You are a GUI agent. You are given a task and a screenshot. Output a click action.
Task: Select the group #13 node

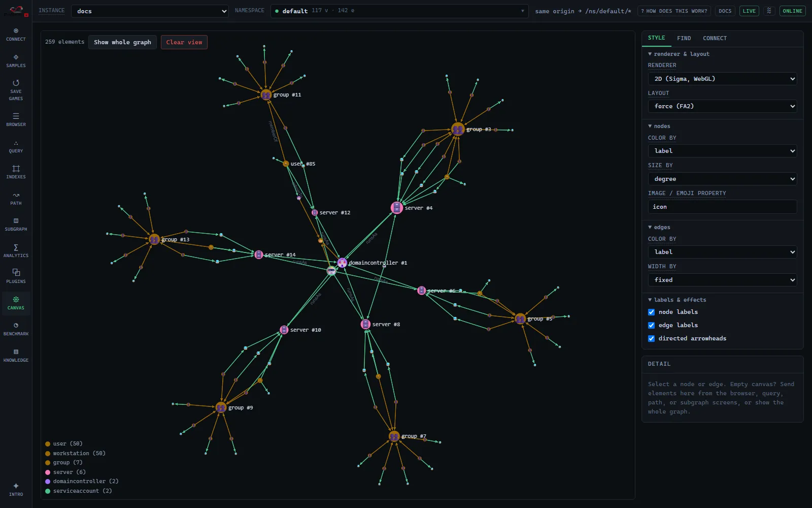click(x=154, y=239)
